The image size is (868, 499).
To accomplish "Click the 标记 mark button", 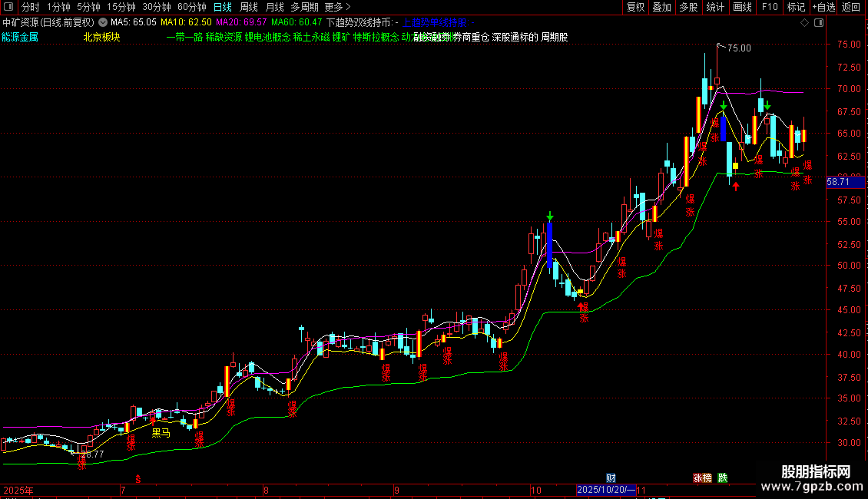I will [796, 7].
